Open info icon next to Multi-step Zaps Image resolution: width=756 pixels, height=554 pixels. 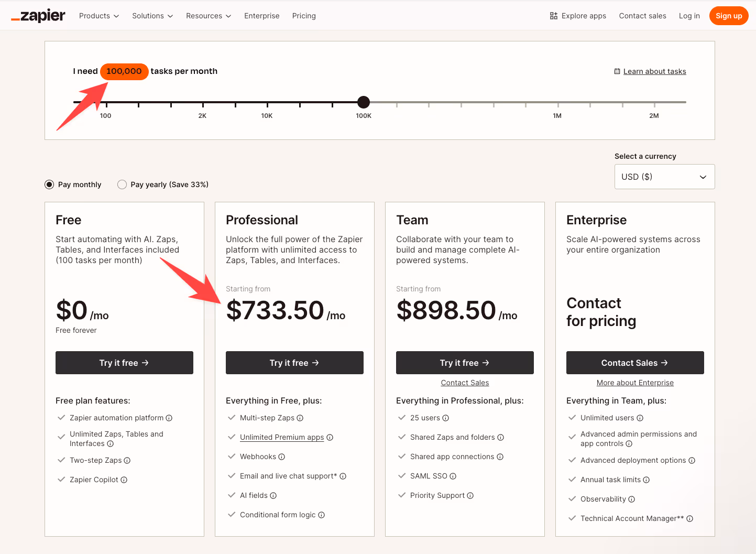pos(300,418)
